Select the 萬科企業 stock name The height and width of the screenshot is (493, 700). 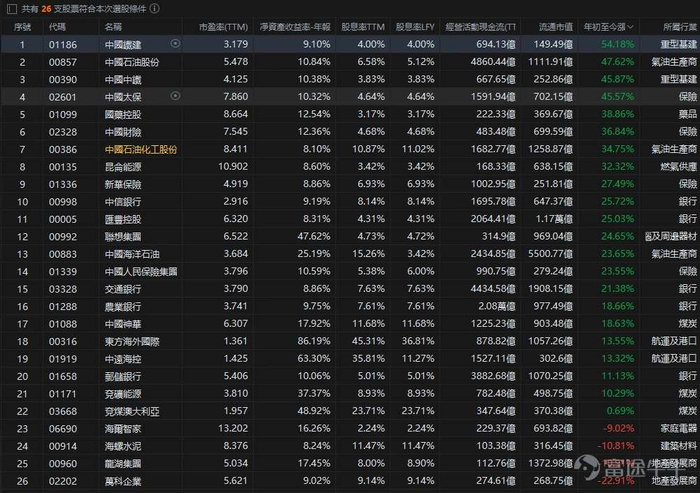coord(123,481)
